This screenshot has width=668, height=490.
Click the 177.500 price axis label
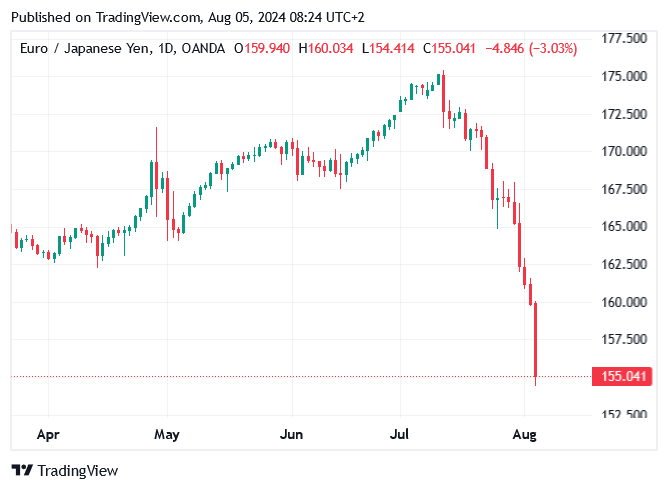click(624, 38)
